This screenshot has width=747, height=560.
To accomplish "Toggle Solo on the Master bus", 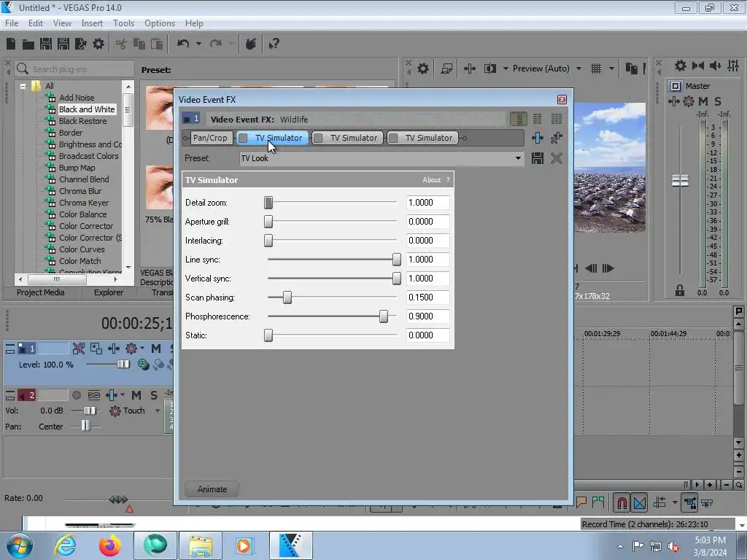I will (x=718, y=101).
